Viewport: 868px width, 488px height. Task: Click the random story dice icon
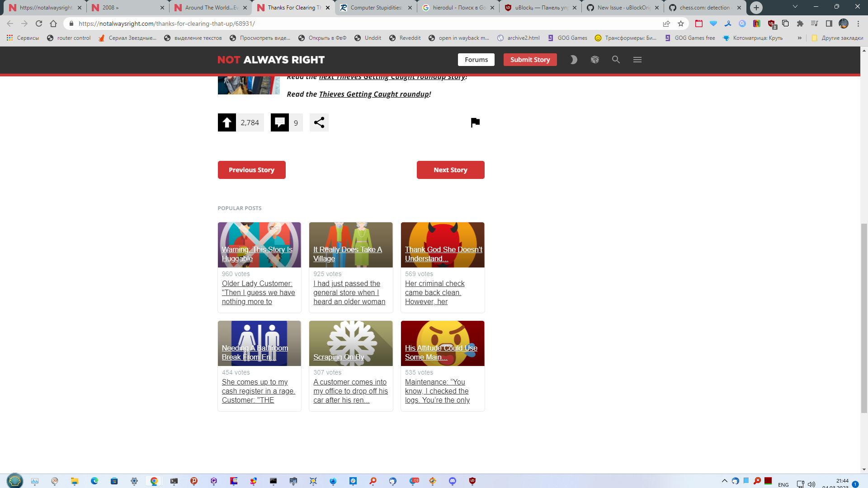(595, 60)
